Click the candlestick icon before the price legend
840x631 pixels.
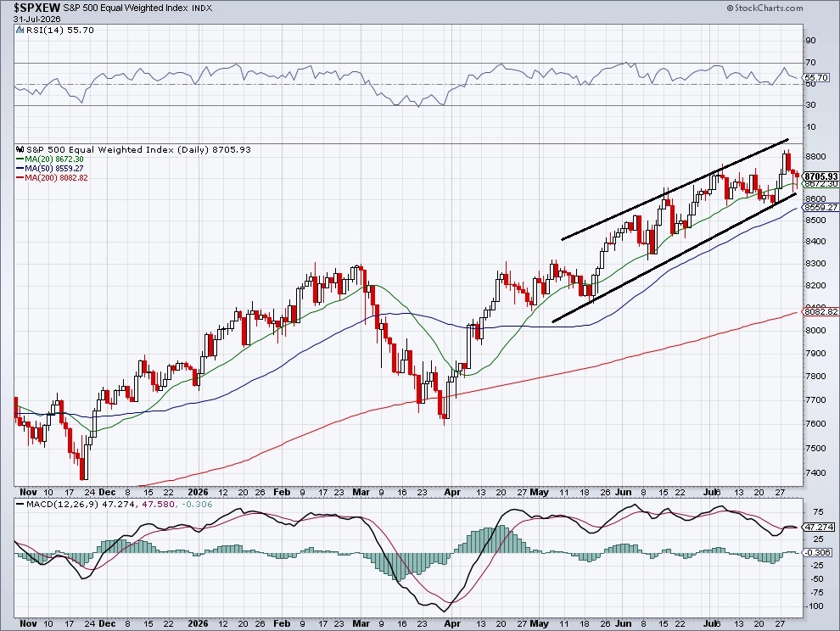pyautogui.click(x=20, y=149)
